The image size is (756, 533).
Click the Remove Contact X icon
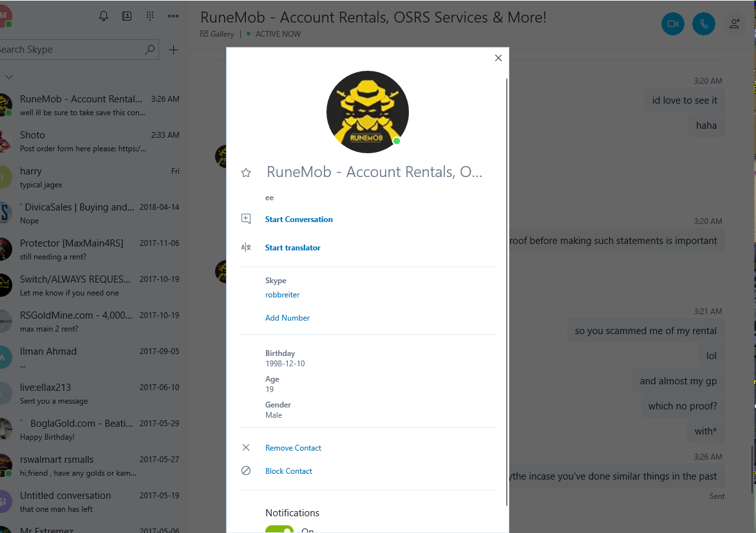(x=246, y=447)
